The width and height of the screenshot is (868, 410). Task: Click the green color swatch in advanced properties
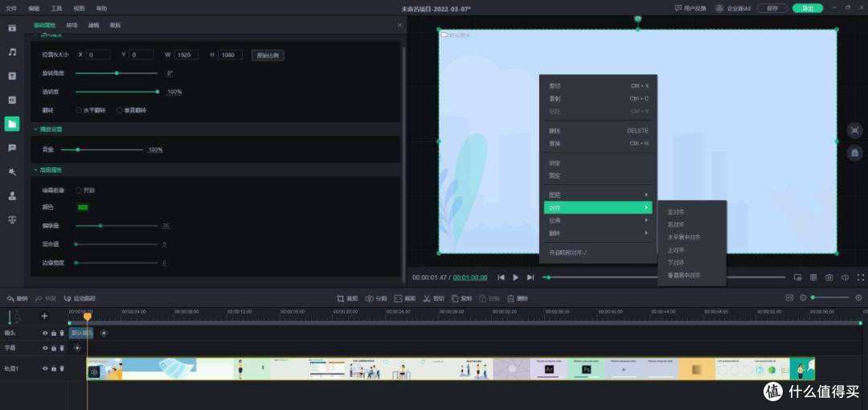coord(83,207)
